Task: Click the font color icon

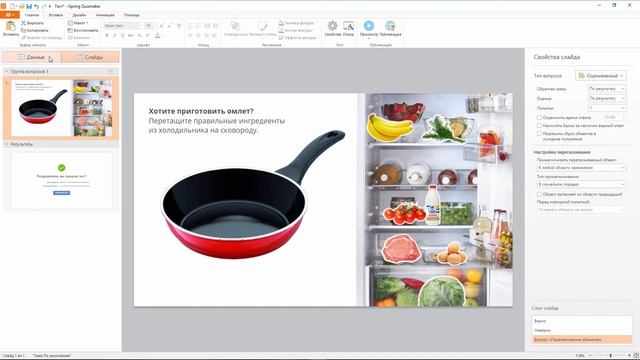Action: tap(158, 36)
